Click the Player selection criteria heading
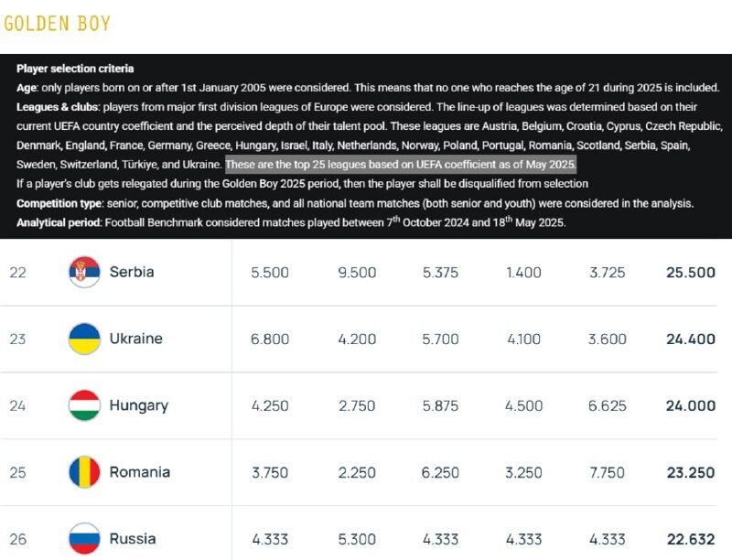 [75, 69]
